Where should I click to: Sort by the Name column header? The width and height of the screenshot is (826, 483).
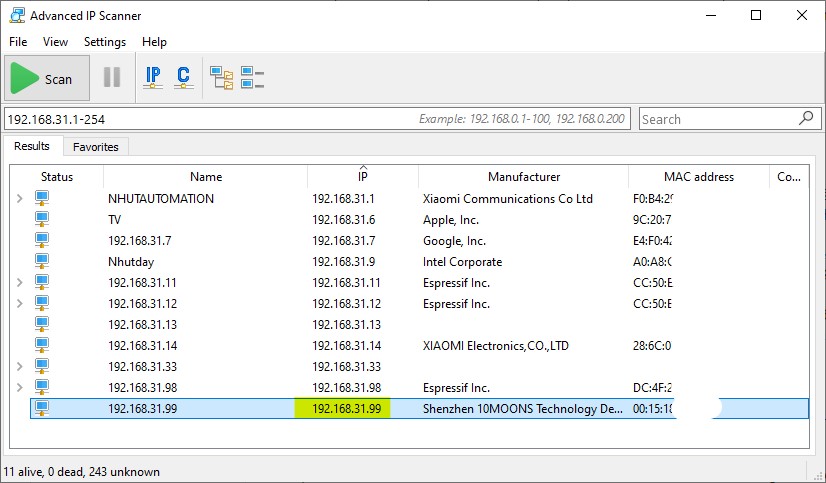pyautogui.click(x=205, y=176)
